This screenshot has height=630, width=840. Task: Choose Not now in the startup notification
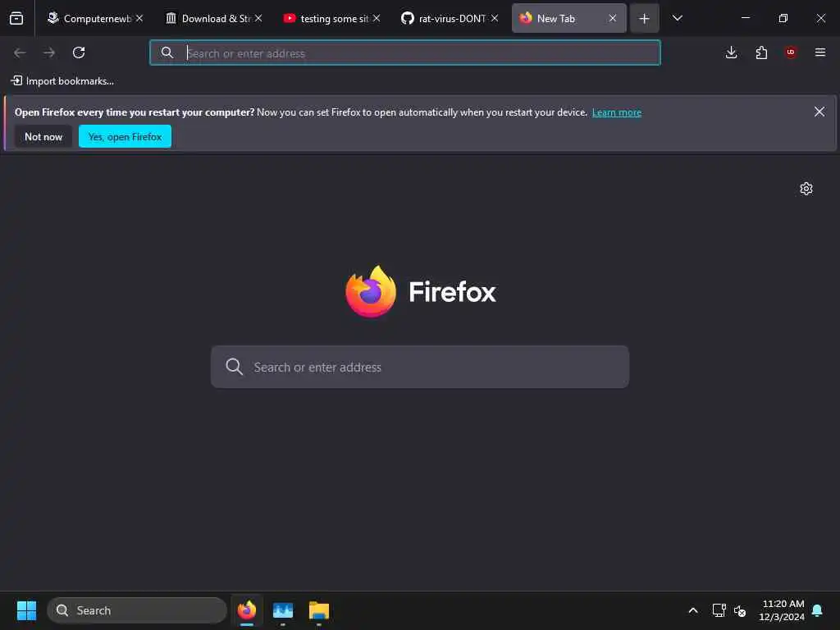[43, 137]
